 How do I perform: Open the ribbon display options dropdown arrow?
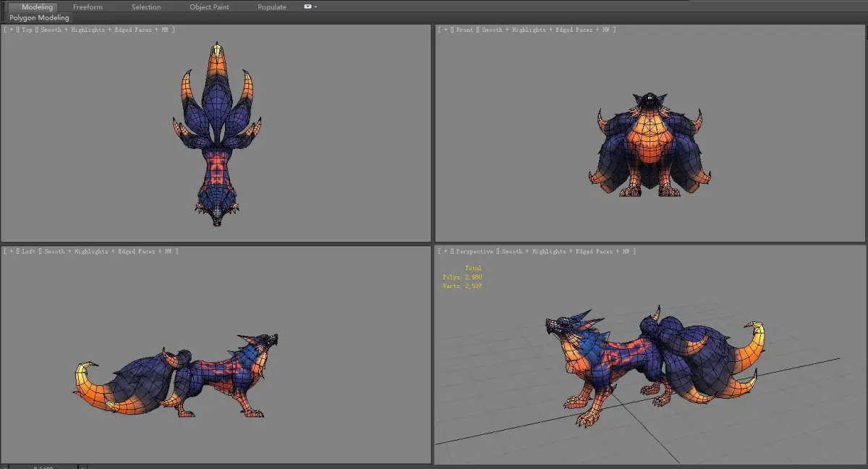[x=315, y=7]
